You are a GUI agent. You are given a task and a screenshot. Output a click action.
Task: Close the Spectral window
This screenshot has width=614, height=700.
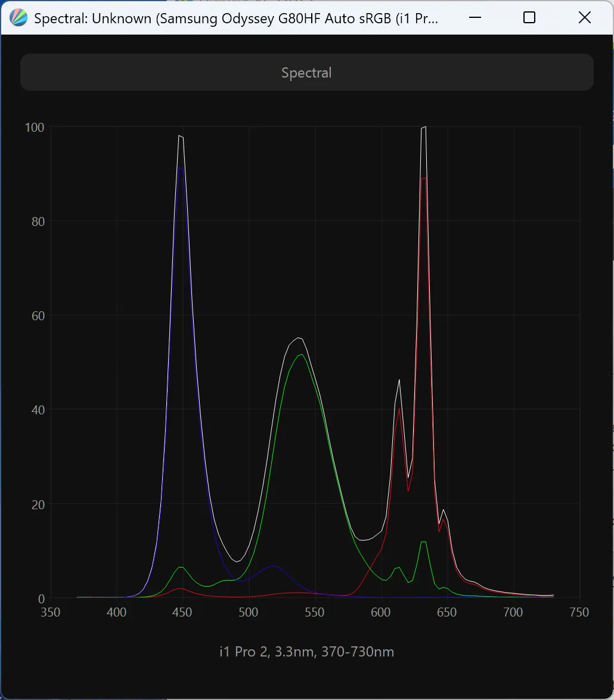[x=585, y=17]
